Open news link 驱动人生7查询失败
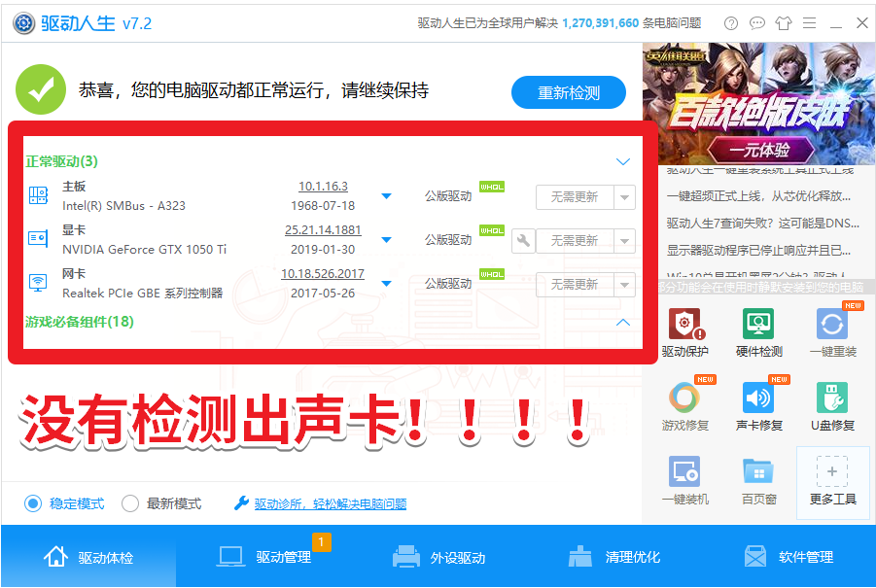 pos(762,223)
